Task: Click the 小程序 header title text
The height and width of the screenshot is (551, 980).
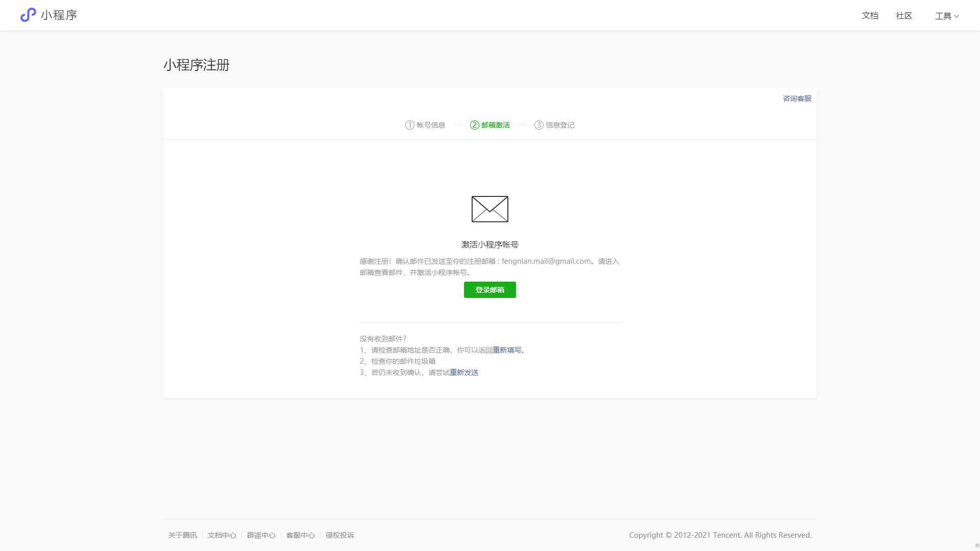Action: click(59, 15)
